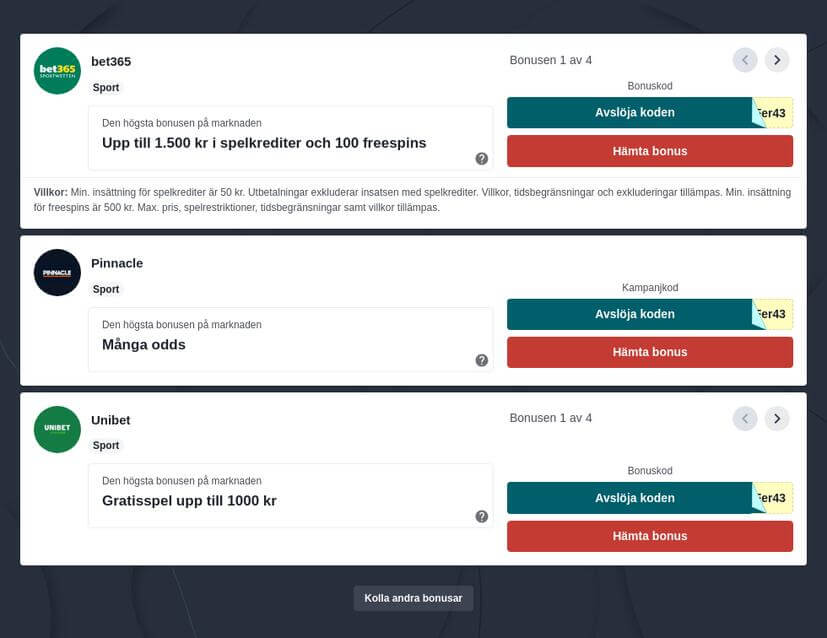Click the previous-bonus arrow on the bet365 card

click(x=745, y=60)
